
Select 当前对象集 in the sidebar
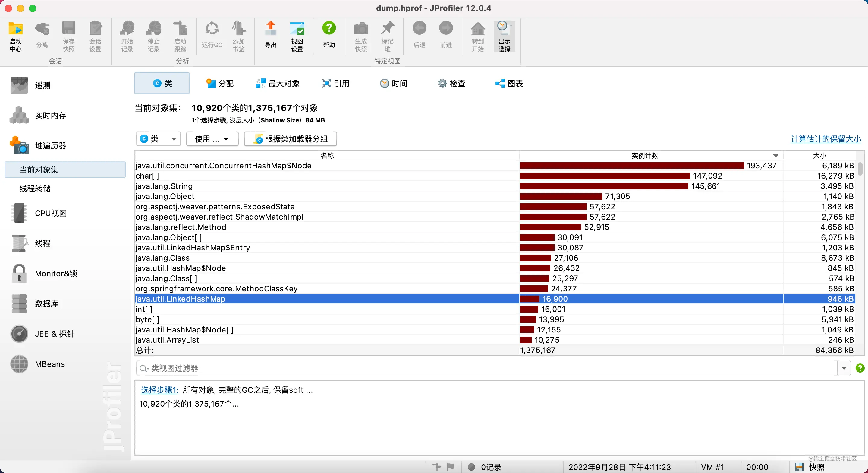pos(65,169)
